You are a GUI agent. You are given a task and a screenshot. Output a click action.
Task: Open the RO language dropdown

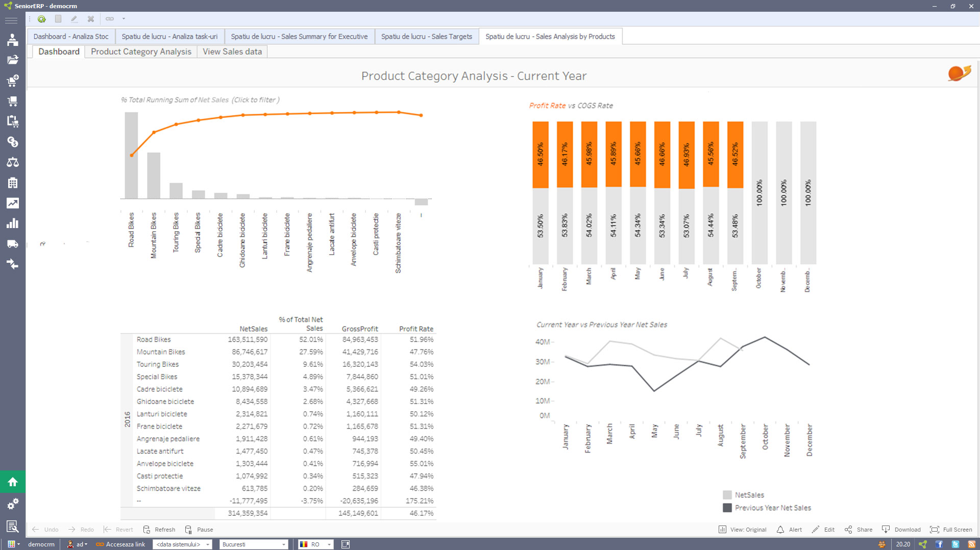point(329,544)
